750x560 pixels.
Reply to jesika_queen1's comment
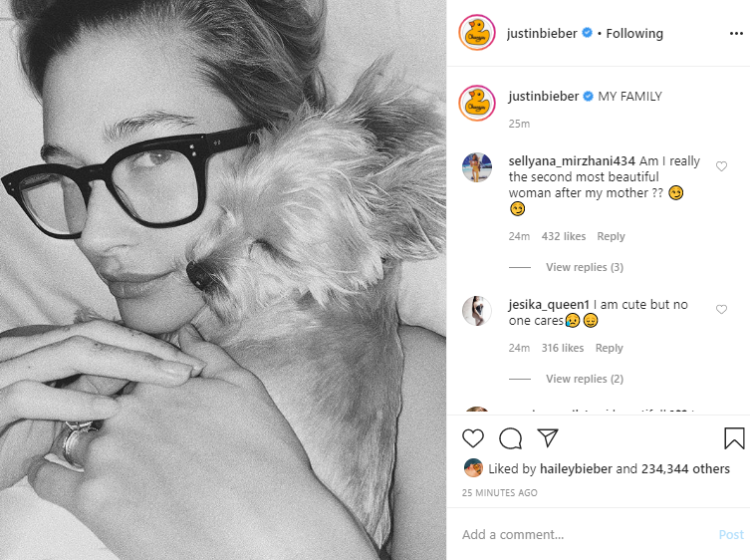click(x=609, y=348)
